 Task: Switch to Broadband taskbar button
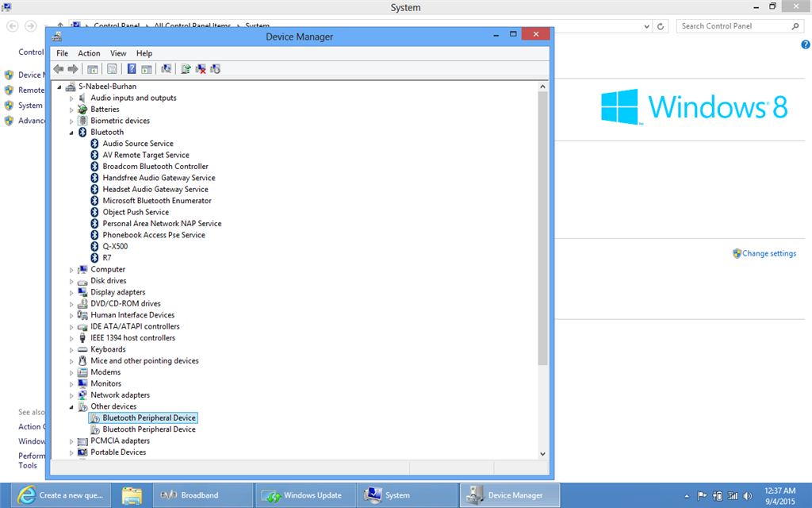(x=203, y=495)
